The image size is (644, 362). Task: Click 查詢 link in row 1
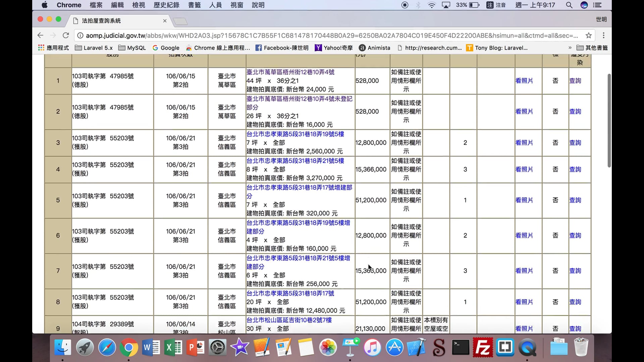(575, 81)
